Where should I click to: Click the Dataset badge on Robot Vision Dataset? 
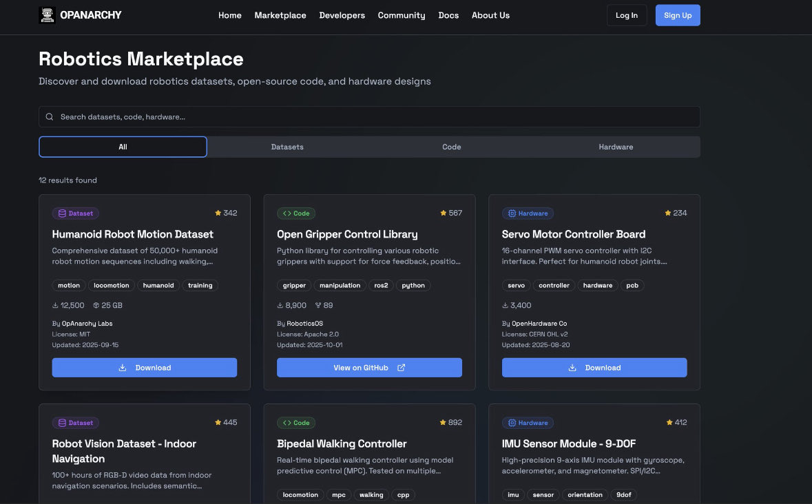click(x=75, y=422)
